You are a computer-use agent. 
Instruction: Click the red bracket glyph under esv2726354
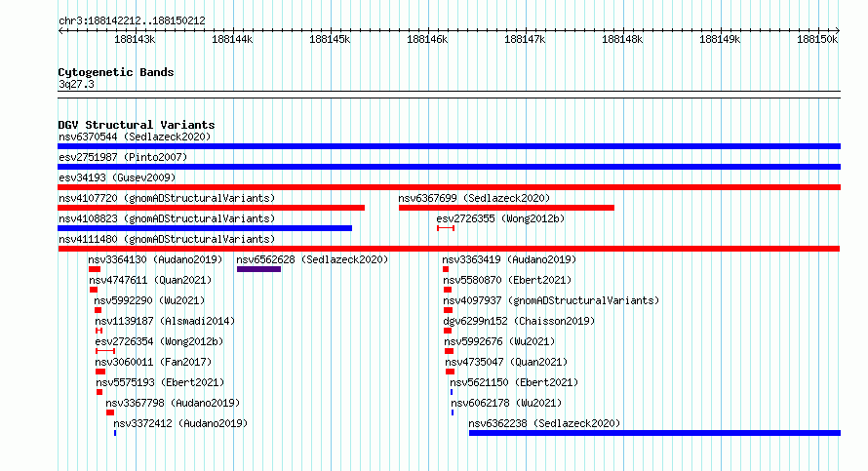pos(105,351)
